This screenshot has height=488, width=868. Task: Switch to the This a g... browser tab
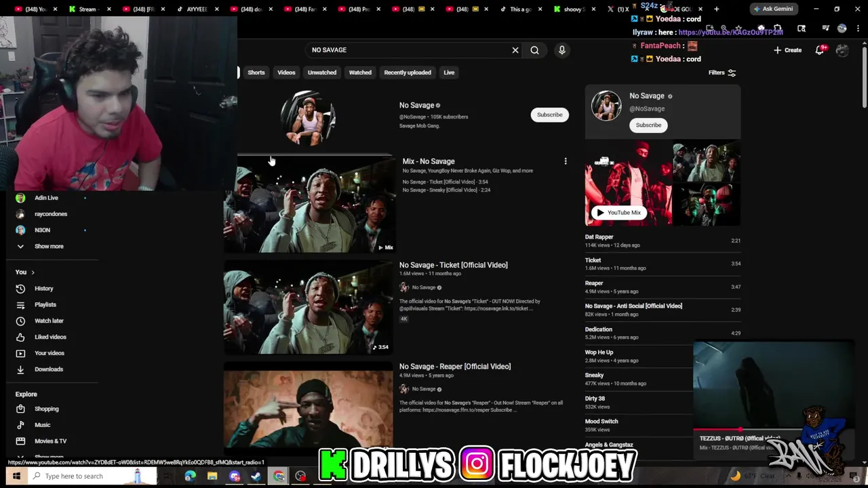click(x=520, y=9)
